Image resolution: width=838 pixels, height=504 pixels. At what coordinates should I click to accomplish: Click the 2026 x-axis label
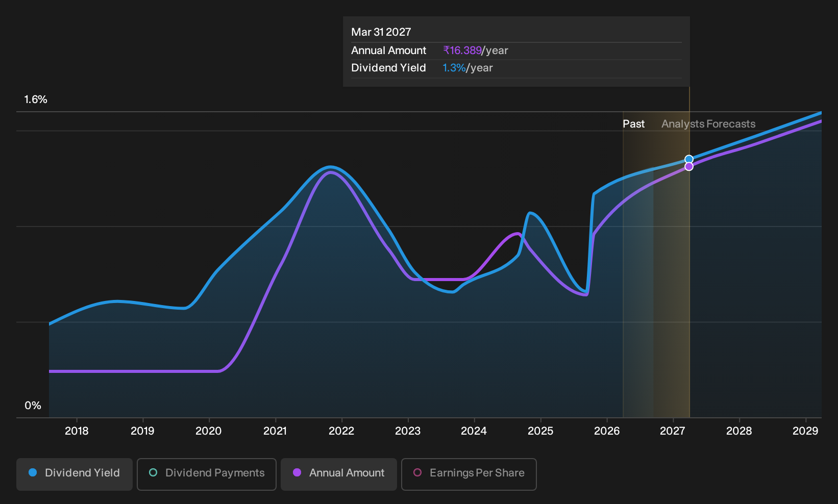tap(607, 431)
